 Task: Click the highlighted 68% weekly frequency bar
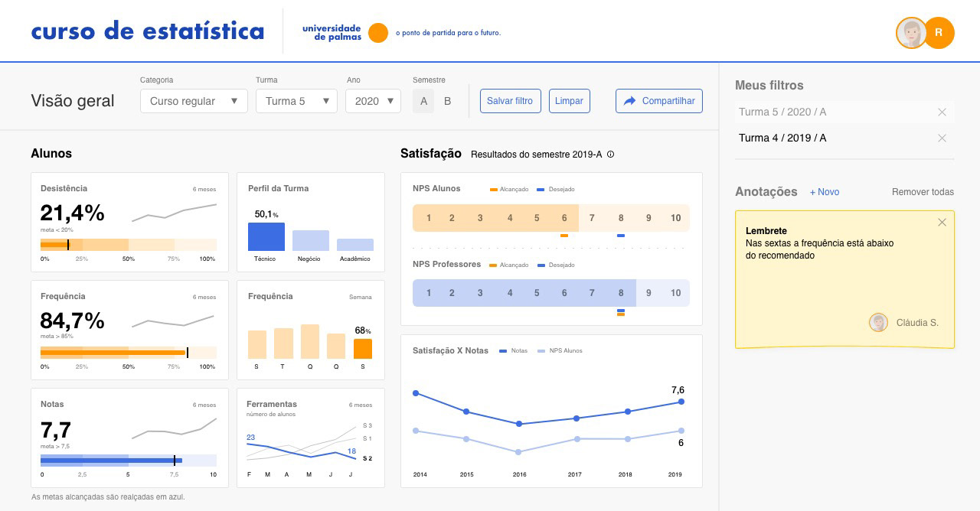[x=363, y=349]
